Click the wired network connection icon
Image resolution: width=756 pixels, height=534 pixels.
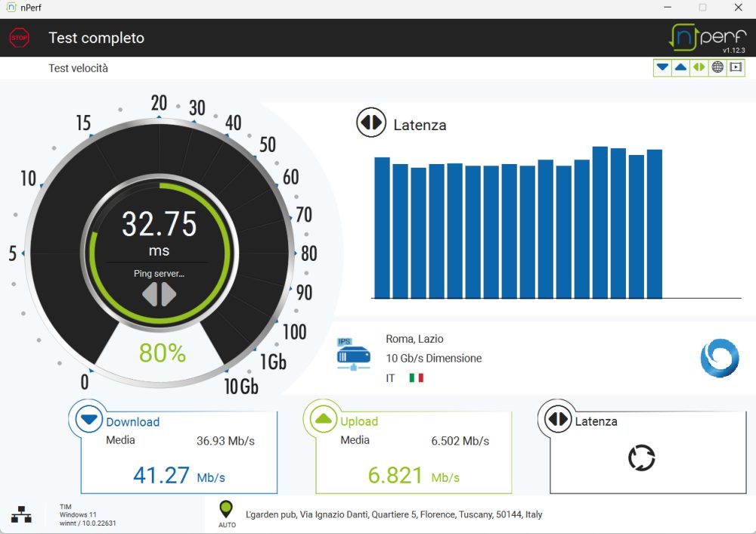(x=21, y=514)
